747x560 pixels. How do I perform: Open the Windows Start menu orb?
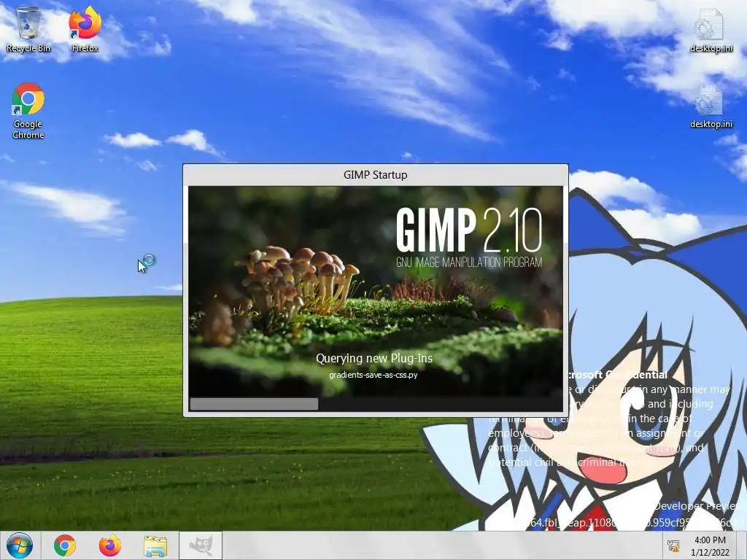[20, 545]
